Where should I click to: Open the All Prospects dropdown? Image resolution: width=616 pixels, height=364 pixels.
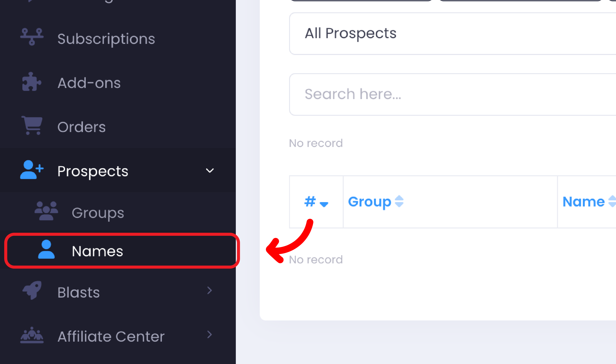point(451,34)
